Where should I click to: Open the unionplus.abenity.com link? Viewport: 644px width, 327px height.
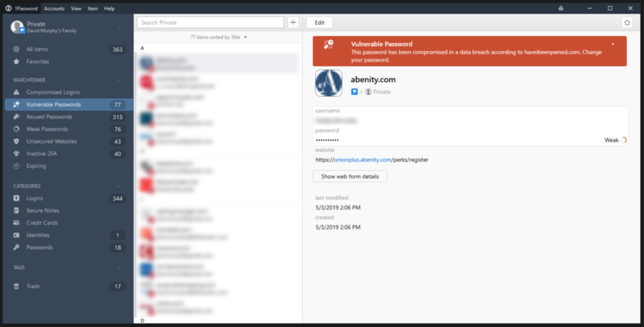(363, 159)
